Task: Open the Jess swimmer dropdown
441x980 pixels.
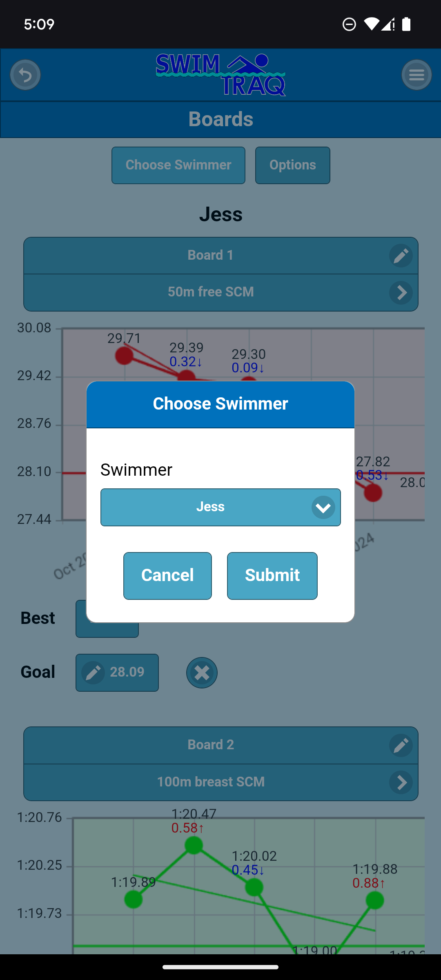Action: (x=220, y=507)
